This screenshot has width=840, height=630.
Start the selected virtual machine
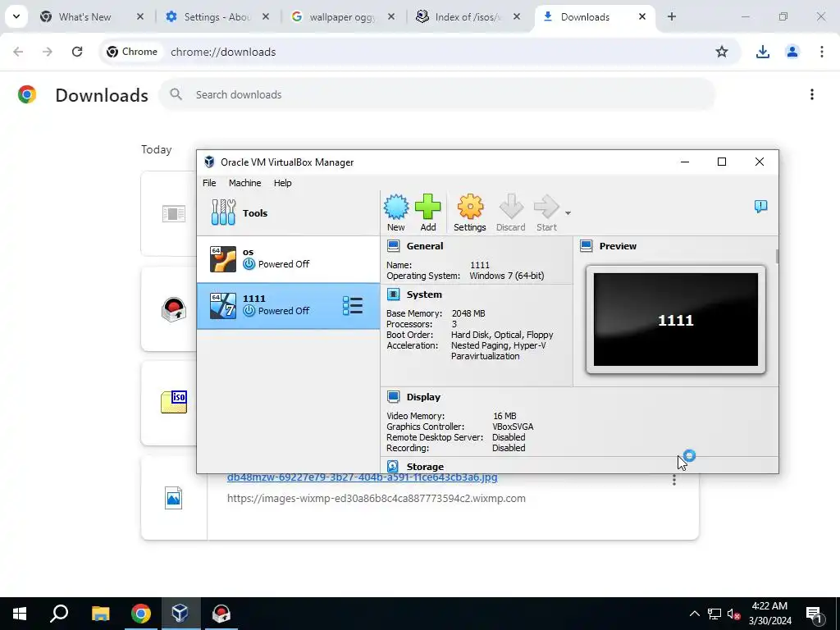[x=546, y=212]
